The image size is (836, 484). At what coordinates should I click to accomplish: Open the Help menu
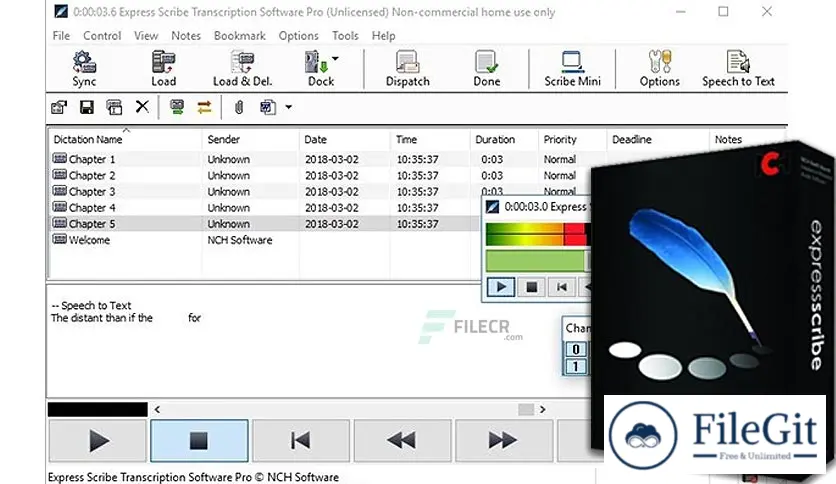coord(383,36)
